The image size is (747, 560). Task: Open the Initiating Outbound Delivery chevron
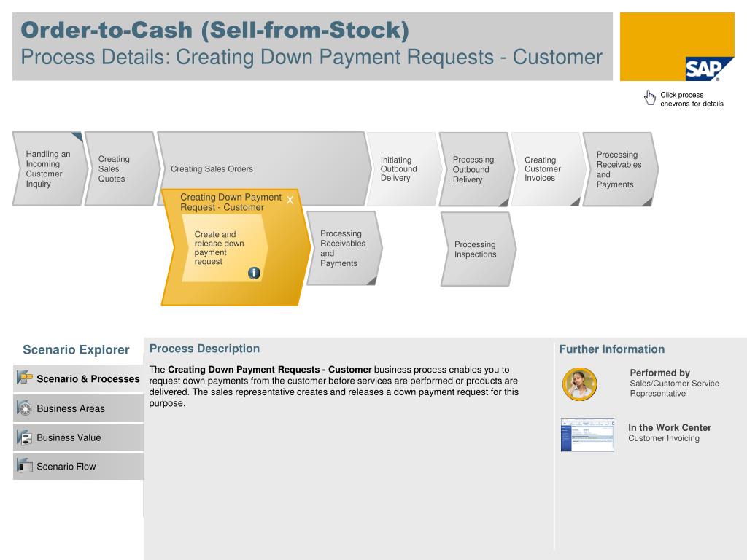click(404, 169)
